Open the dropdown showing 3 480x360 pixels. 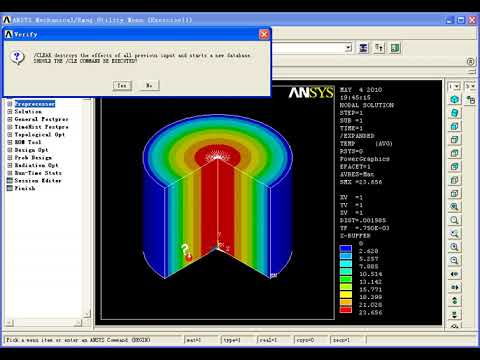(471, 87)
